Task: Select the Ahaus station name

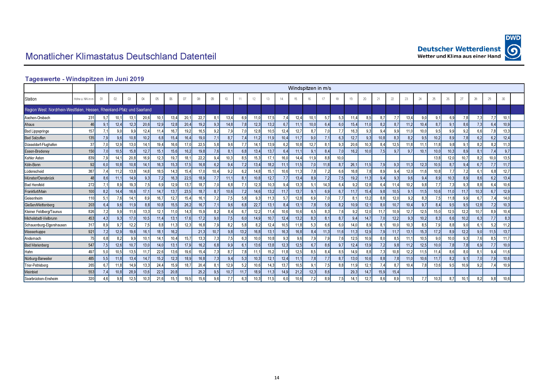Action: pyautogui.click(x=29, y=125)
